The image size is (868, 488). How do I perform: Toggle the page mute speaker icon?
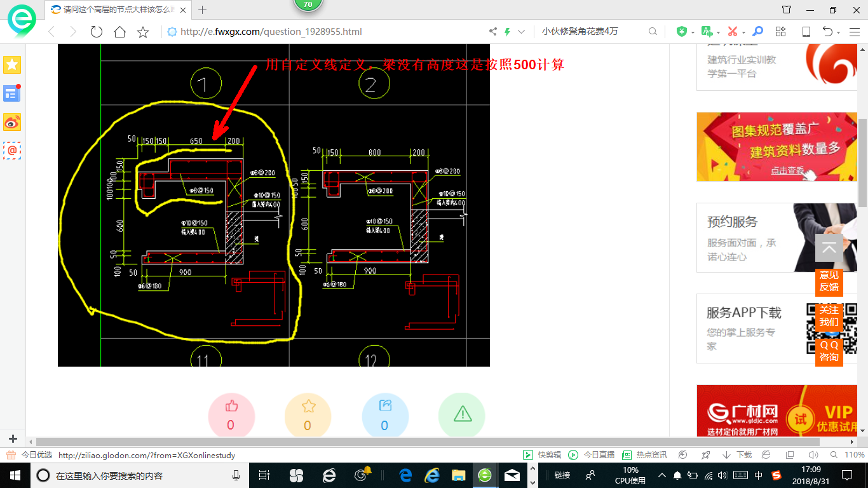[813, 455]
